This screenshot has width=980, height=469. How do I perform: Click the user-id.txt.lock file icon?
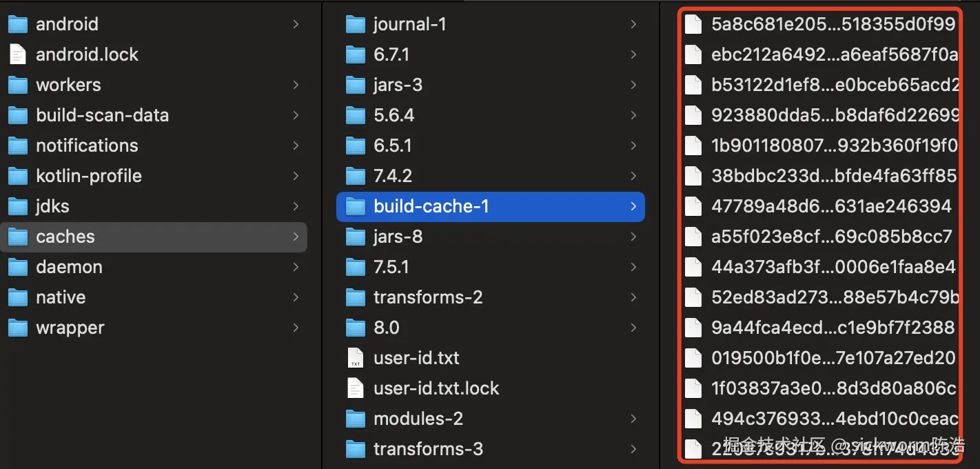(355, 388)
